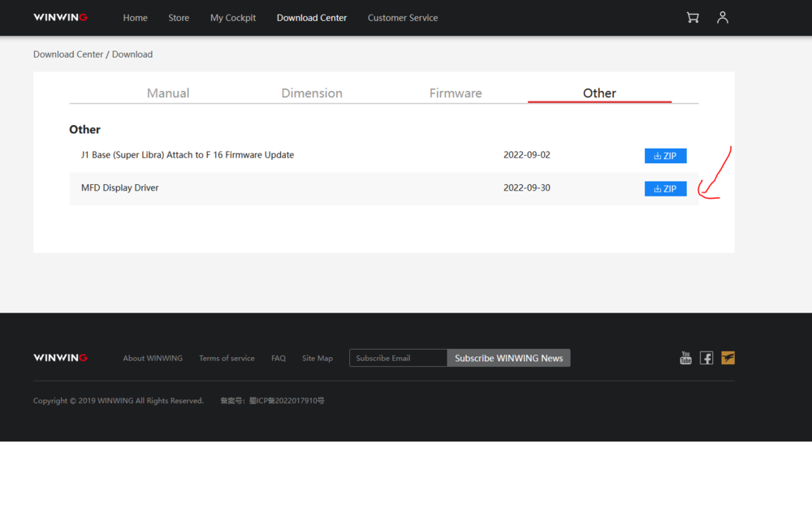Switch to the Firmware tab
Viewport: 812px width, 508px height.
(456, 93)
